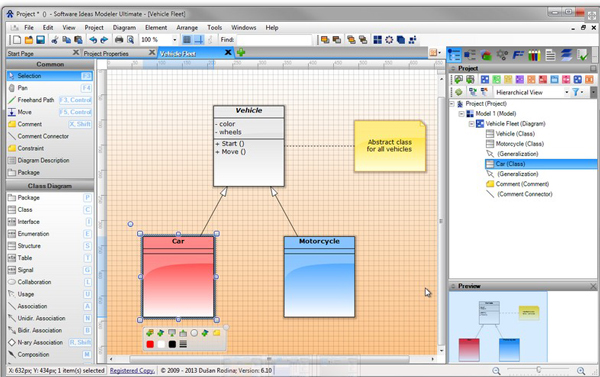Click the funnel filter icon in Project panel
Viewport: 600px width, 377px height.
pos(575,92)
